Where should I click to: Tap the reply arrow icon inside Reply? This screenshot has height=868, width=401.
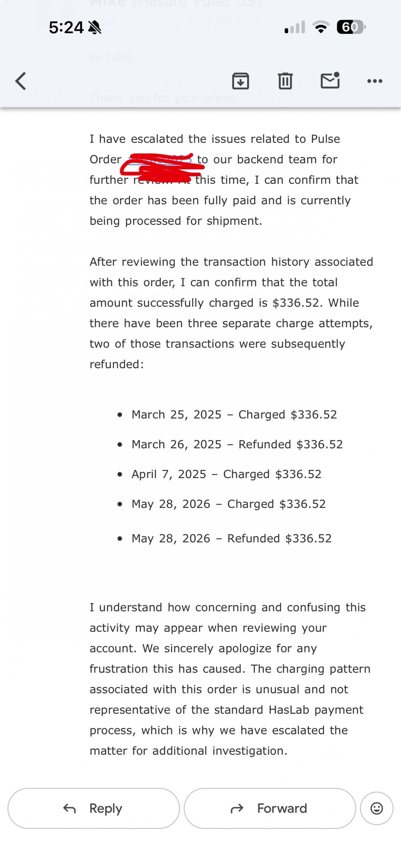click(70, 809)
